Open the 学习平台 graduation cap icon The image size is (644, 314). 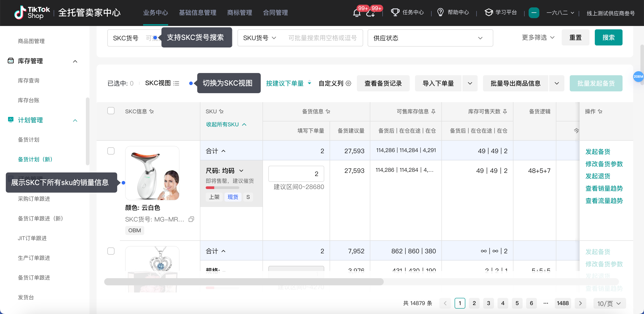click(x=489, y=12)
